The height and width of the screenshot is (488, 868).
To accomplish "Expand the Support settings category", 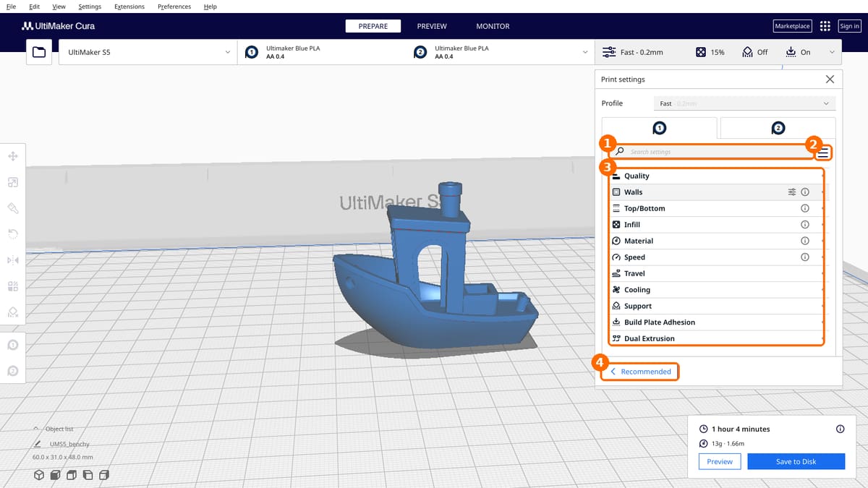I will click(x=717, y=306).
